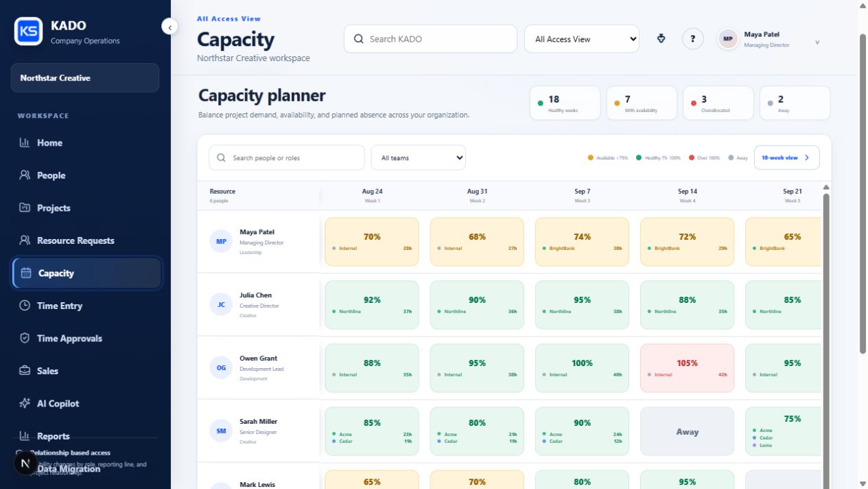Click Sarah Miller's 80% Aug 31 cell

[x=477, y=431]
